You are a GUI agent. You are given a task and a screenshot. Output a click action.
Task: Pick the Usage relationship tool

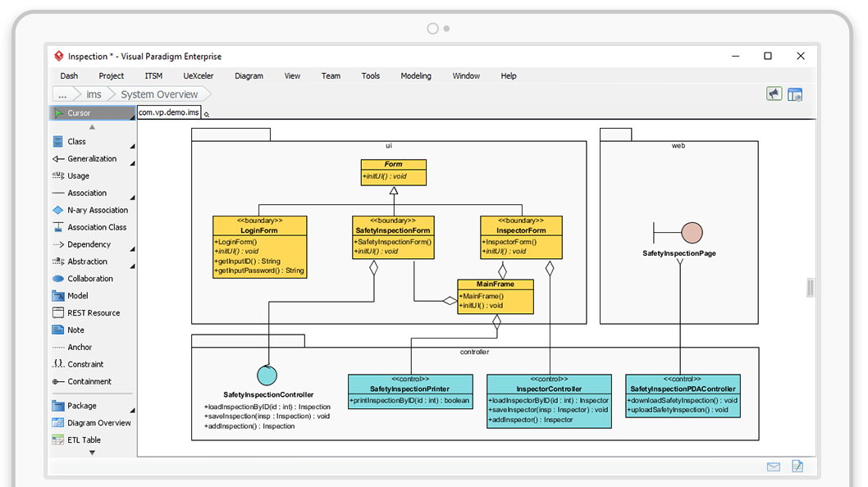[78, 176]
